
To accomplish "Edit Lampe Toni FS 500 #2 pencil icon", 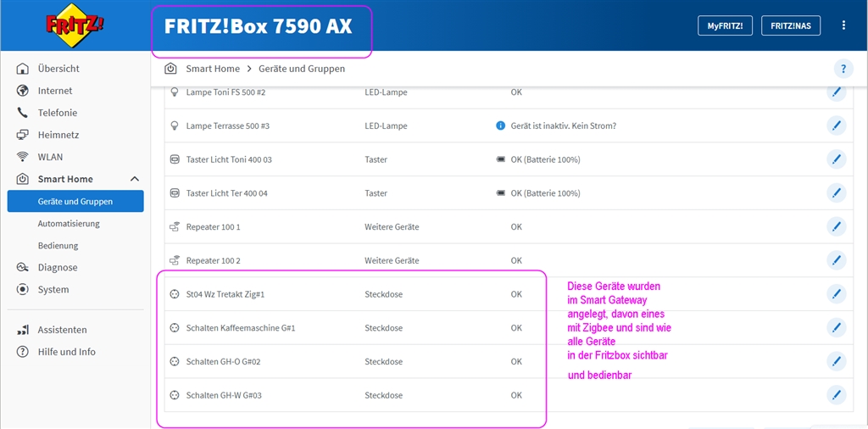I will [x=837, y=92].
